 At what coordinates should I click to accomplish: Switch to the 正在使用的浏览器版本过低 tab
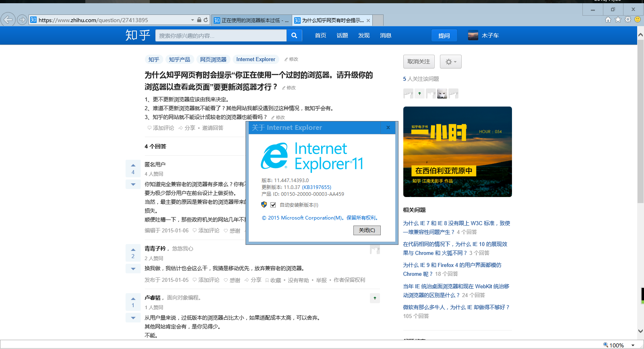coord(252,20)
